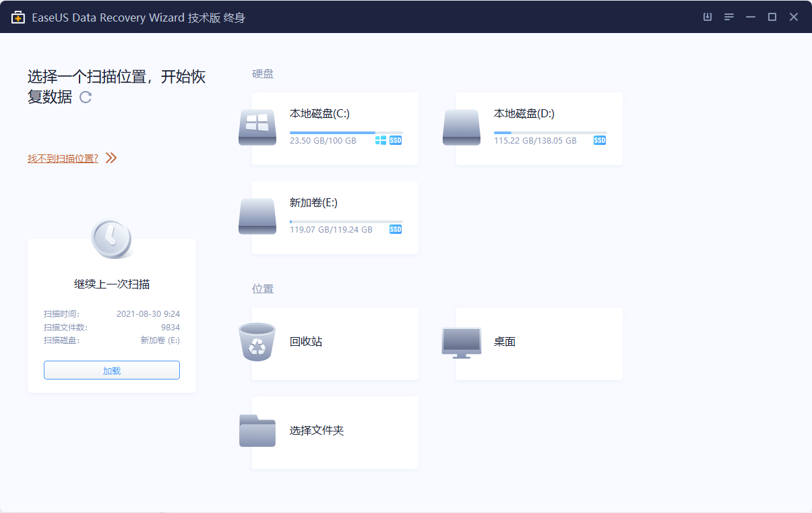Screen dimensions: 812x513
Task: Click the 119.07 GB/119.24 GB text
Action: tap(331, 230)
